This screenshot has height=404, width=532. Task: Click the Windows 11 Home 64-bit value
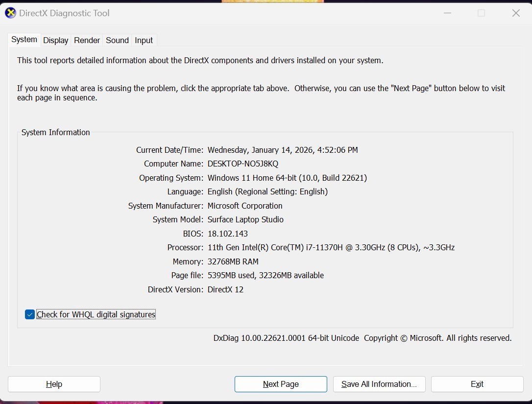[x=287, y=178]
